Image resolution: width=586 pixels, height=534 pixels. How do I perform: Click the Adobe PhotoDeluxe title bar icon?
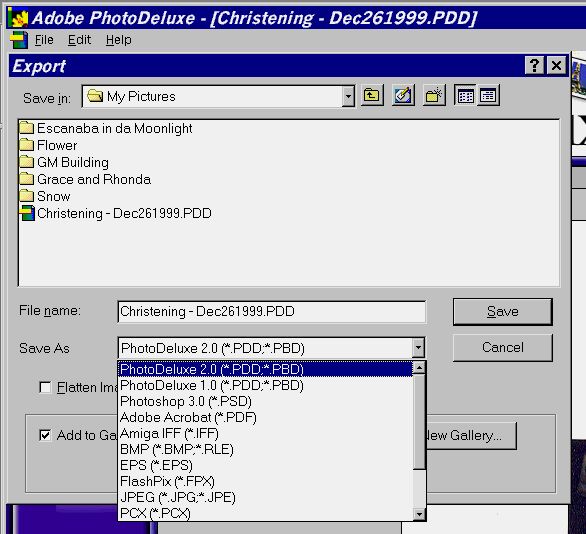19,18
